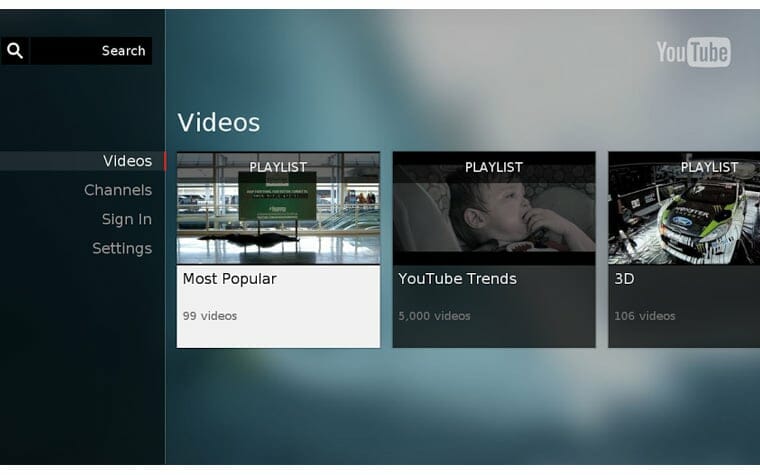
Task: Click the PLAYLIST label on YouTube Trends
Action: click(494, 167)
